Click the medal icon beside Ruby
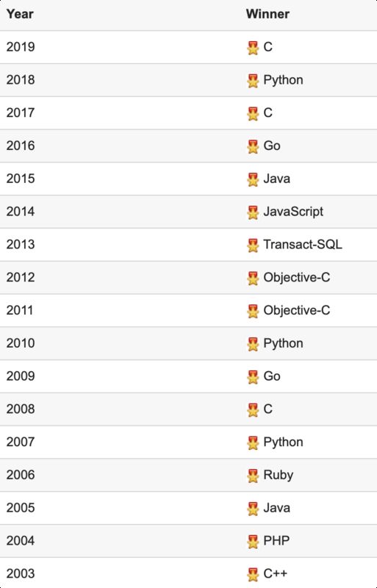 pyautogui.click(x=253, y=476)
